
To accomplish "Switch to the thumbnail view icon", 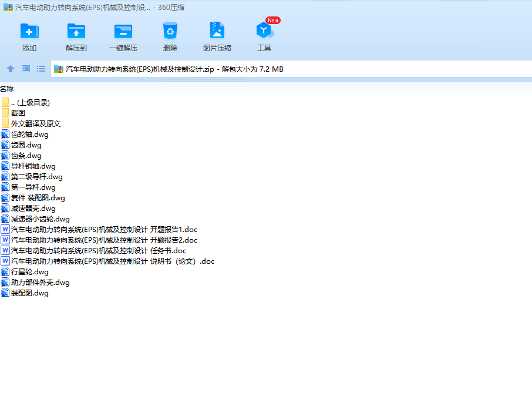I will tap(26, 69).
